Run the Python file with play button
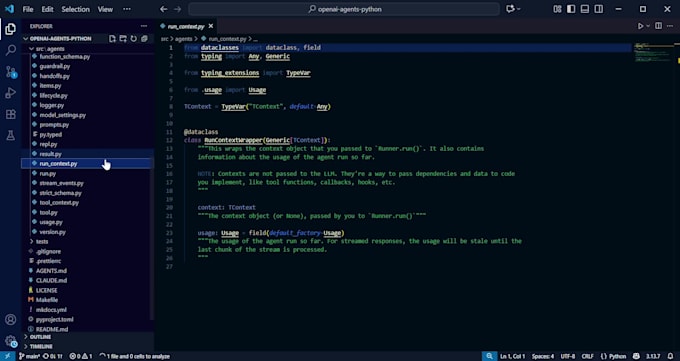Image resolution: width=680 pixels, height=361 pixels. click(x=640, y=26)
